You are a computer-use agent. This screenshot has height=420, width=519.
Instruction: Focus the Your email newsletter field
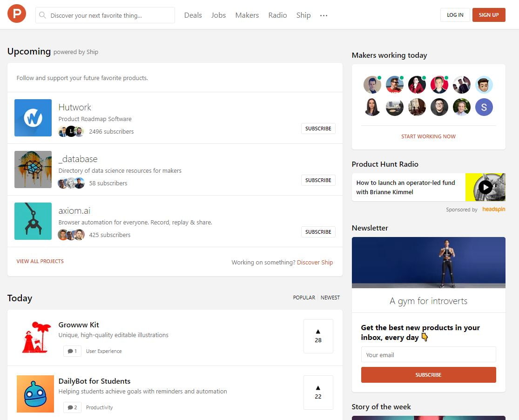428,354
